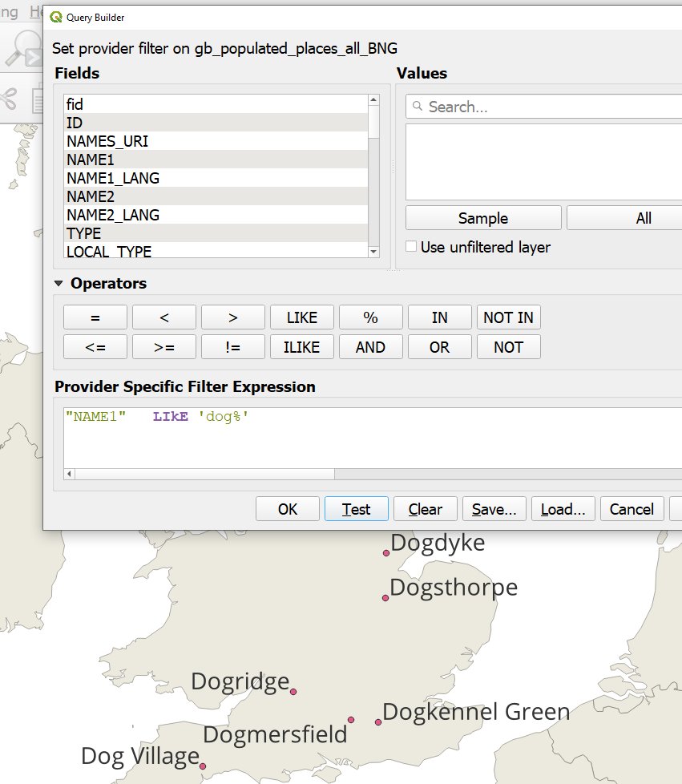This screenshot has width=682, height=784.
Task: Collapse the Operators section
Action: [58, 283]
